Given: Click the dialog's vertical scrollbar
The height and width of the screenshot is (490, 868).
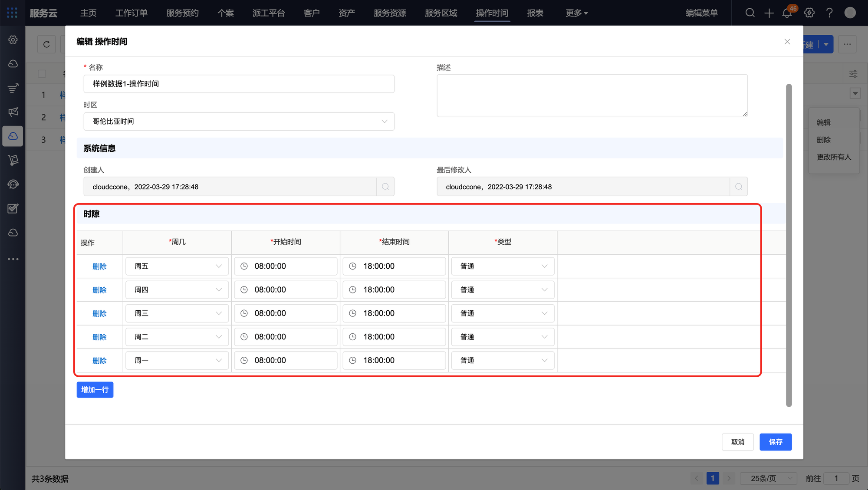Looking at the screenshot, I should pos(789,245).
